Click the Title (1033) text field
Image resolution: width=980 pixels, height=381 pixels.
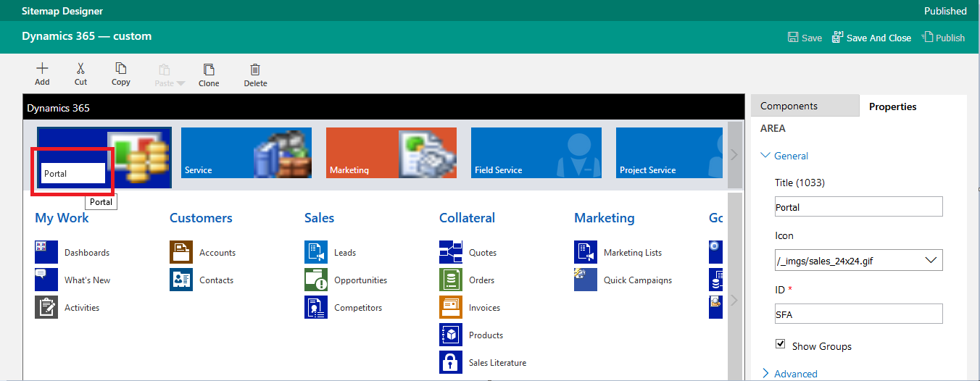[x=858, y=206]
